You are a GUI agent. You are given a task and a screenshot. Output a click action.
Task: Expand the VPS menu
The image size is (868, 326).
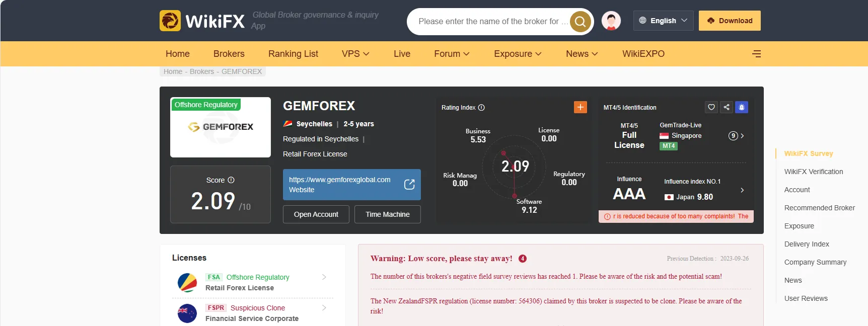355,54
